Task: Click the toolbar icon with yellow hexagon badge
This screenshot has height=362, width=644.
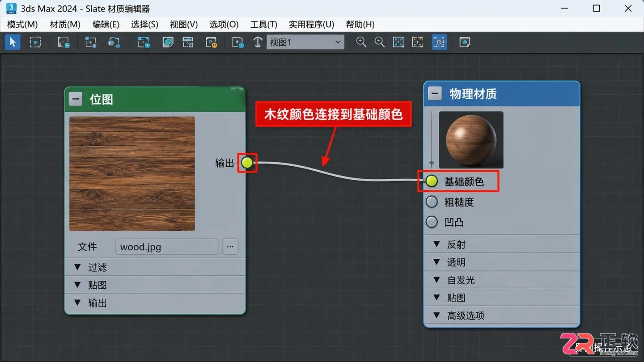Action: [x=211, y=42]
